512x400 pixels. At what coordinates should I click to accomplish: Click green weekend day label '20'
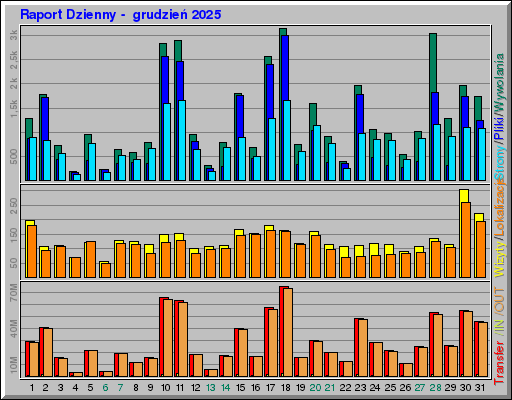pos(315,388)
